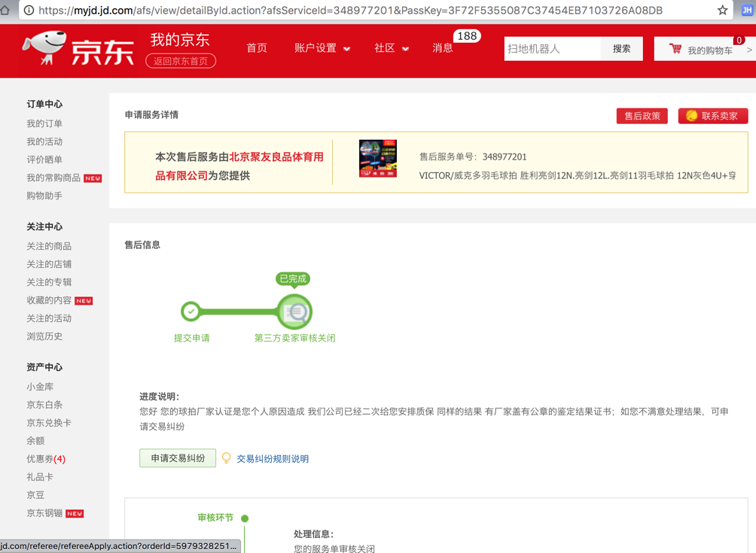756x553 pixels.
Task: Open 收藏的内容 in sidebar
Action: coord(49,300)
